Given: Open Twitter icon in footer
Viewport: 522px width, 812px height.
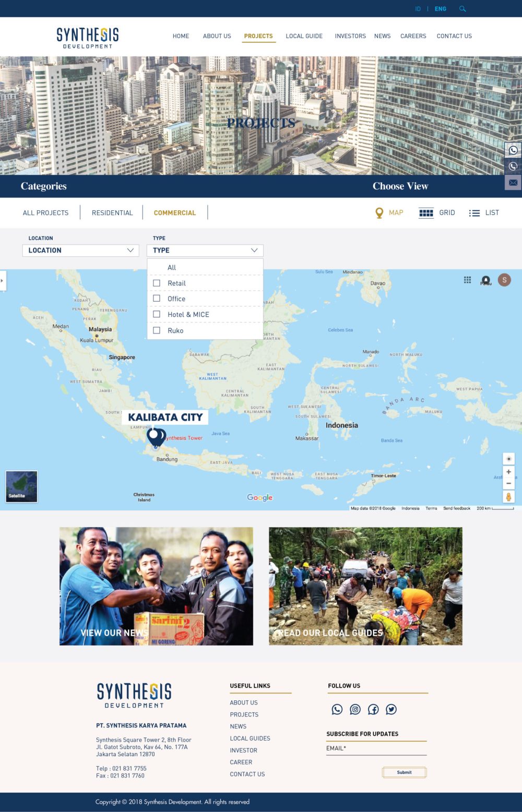Looking at the screenshot, I should [x=391, y=709].
